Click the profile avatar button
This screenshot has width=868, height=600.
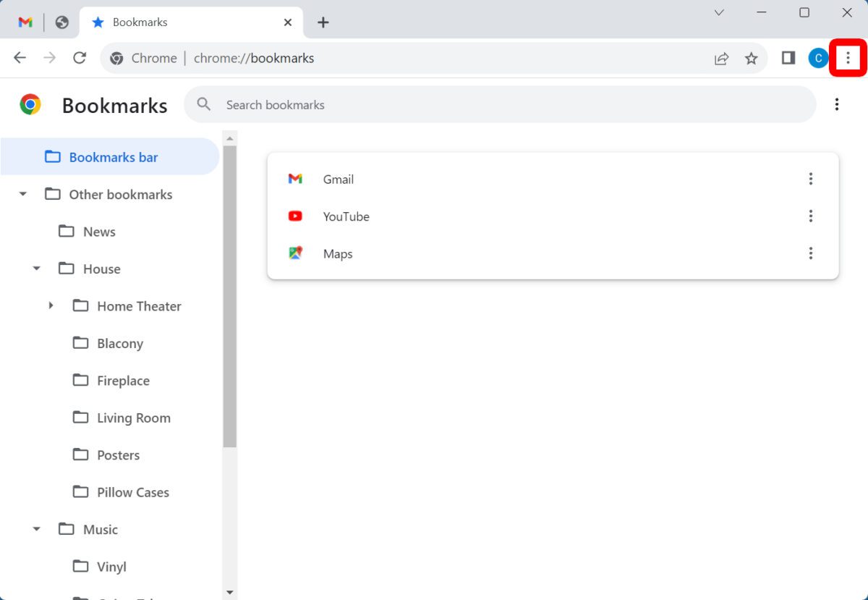818,59
